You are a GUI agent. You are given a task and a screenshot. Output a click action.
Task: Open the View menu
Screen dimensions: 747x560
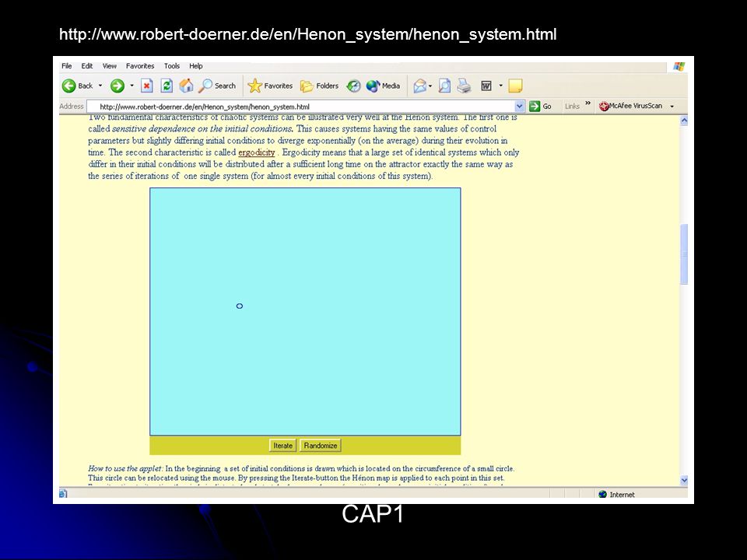click(x=109, y=66)
